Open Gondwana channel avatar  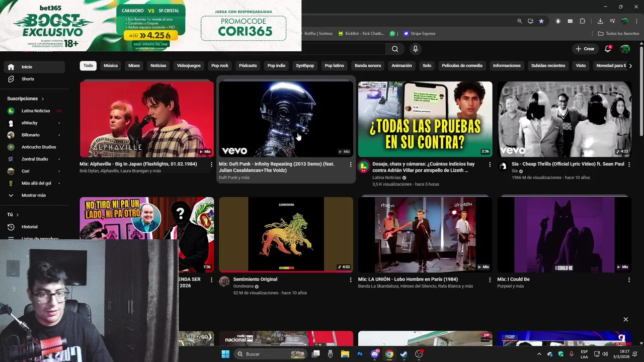tap(224, 282)
